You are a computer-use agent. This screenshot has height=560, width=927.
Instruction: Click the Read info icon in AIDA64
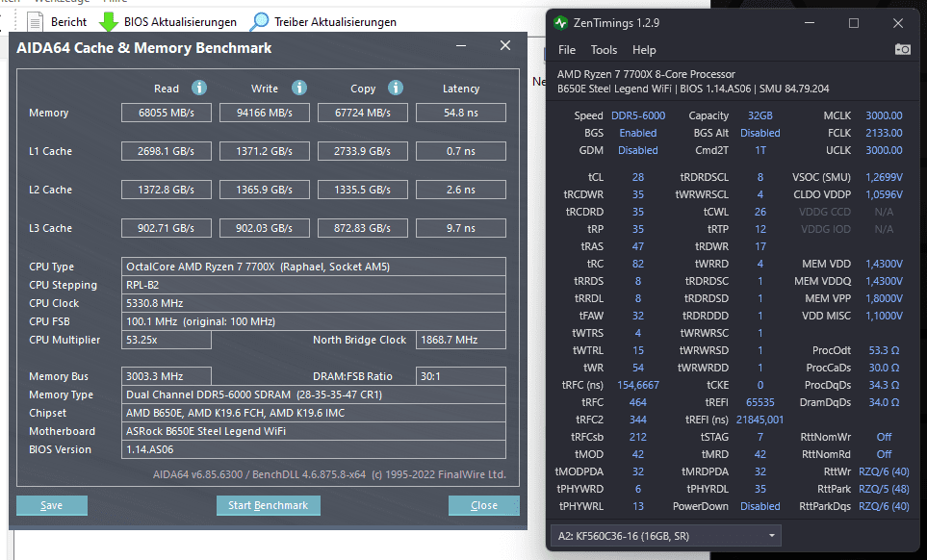pos(199,88)
